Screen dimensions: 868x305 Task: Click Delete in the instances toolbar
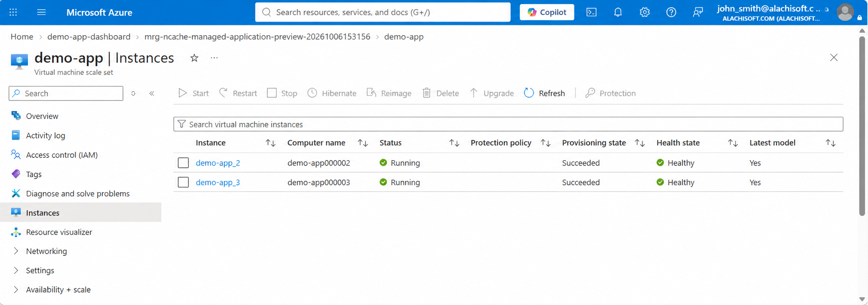pyautogui.click(x=441, y=93)
